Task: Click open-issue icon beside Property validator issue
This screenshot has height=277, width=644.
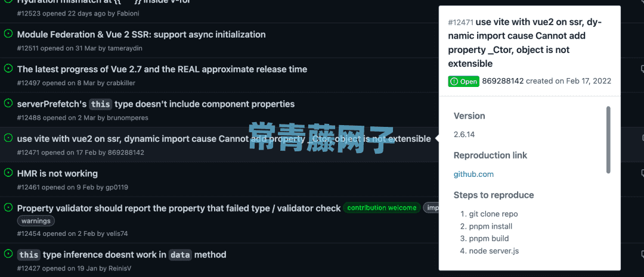Action: coord(8,208)
